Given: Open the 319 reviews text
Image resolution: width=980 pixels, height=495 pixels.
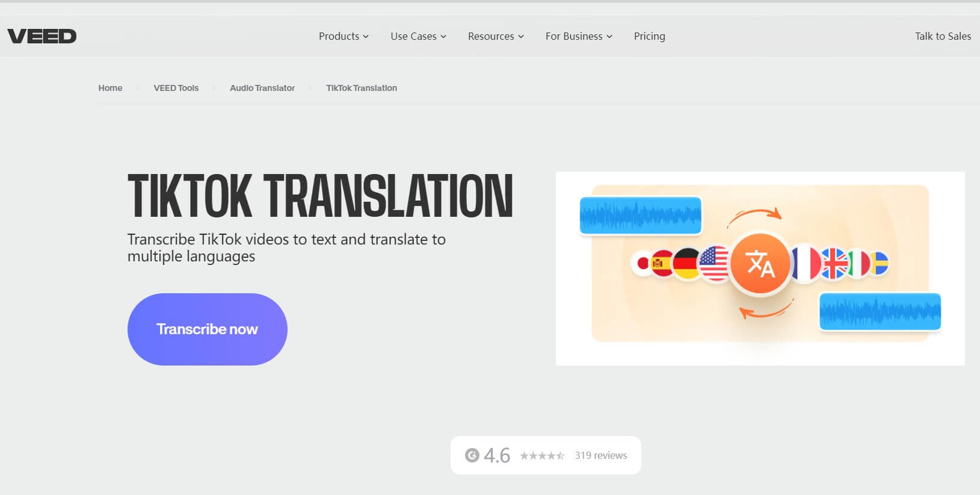Looking at the screenshot, I should (601, 456).
